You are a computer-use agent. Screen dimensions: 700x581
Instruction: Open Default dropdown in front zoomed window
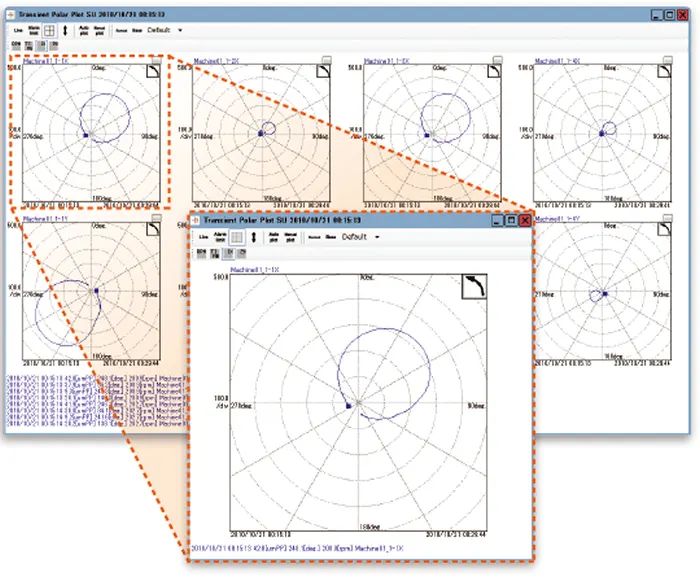[x=361, y=237]
